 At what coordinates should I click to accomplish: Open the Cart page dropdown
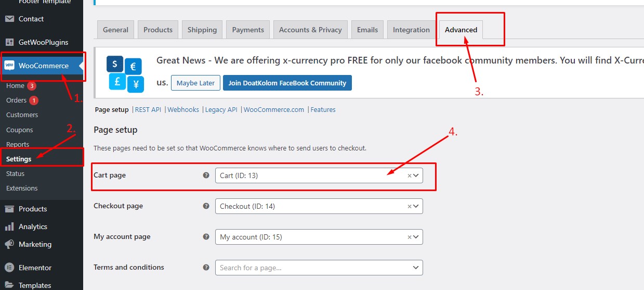click(319, 175)
